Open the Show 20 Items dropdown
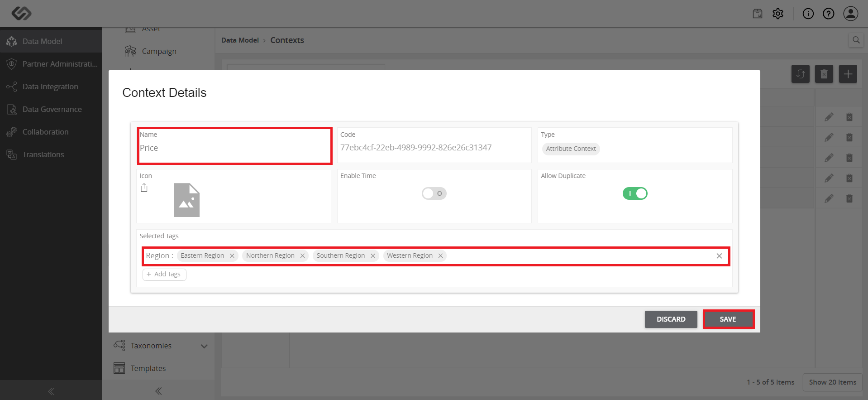This screenshot has height=400, width=868. click(832, 382)
